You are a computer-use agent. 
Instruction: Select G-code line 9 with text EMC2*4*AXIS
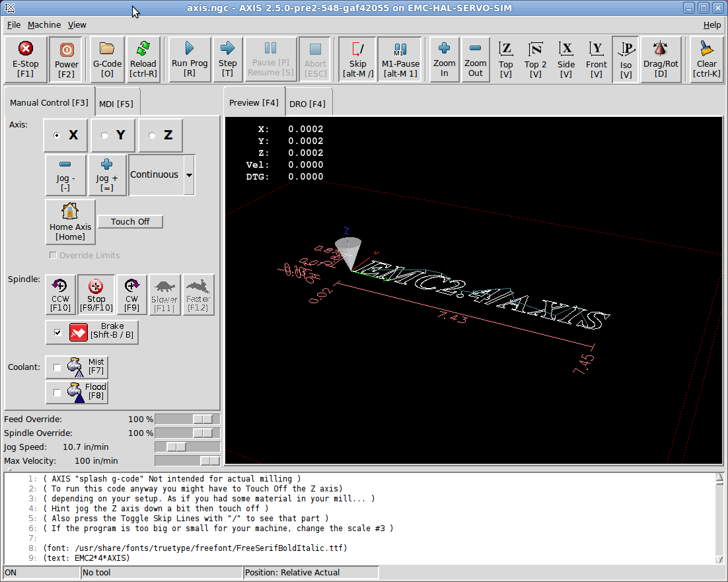click(87, 558)
